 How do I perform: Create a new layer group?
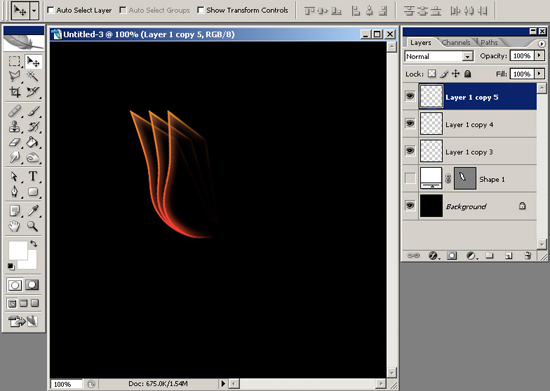tap(490, 256)
